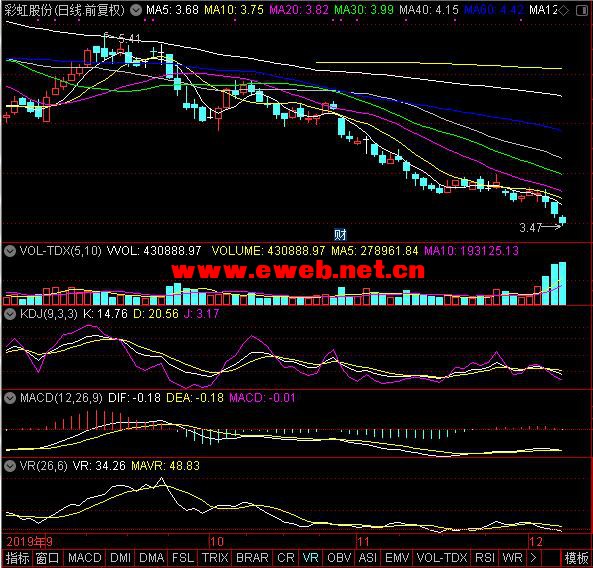Click the 模板 button at bottom right
This screenshot has height=568, width=593.
pos(576,558)
